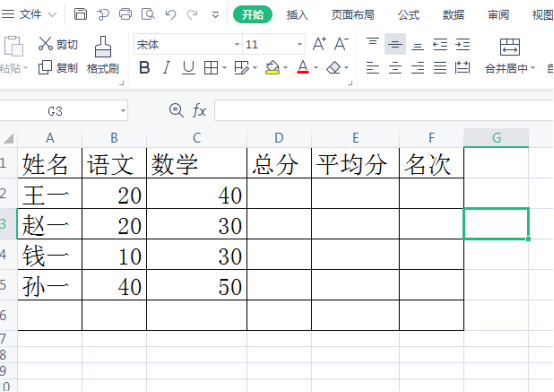The width and height of the screenshot is (554, 392).
Task: Expand font group dialog launcher
Action: pos(350,83)
